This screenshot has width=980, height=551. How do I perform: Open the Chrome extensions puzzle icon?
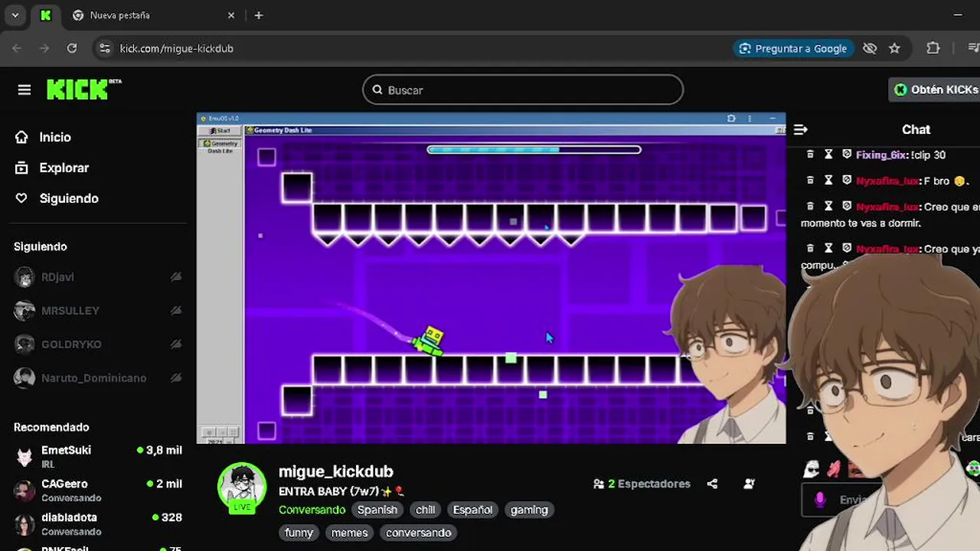coord(933,48)
